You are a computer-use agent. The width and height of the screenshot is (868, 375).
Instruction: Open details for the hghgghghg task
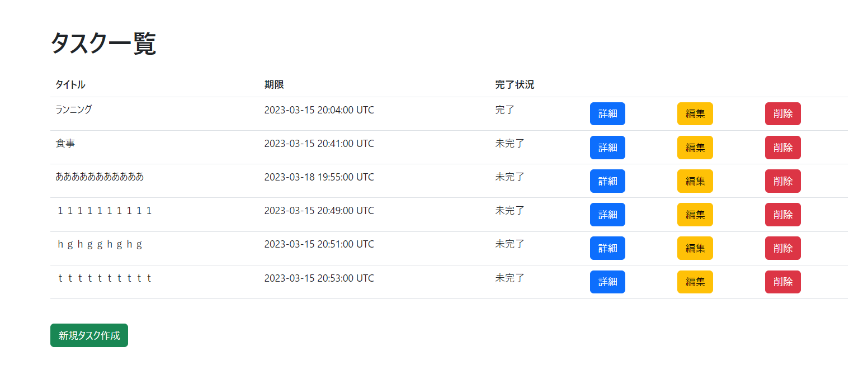(x=607, y=248)
